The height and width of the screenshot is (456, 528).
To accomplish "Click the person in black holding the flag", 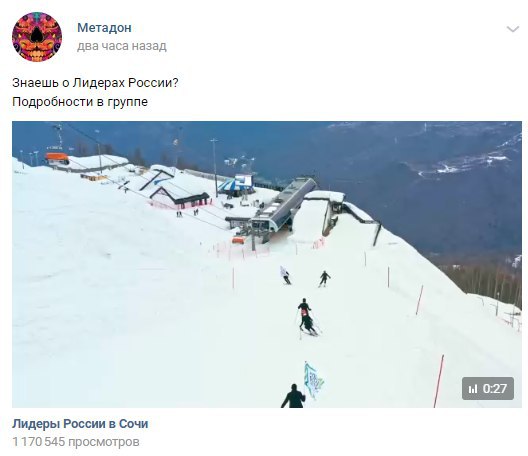I will click(294, 396).
